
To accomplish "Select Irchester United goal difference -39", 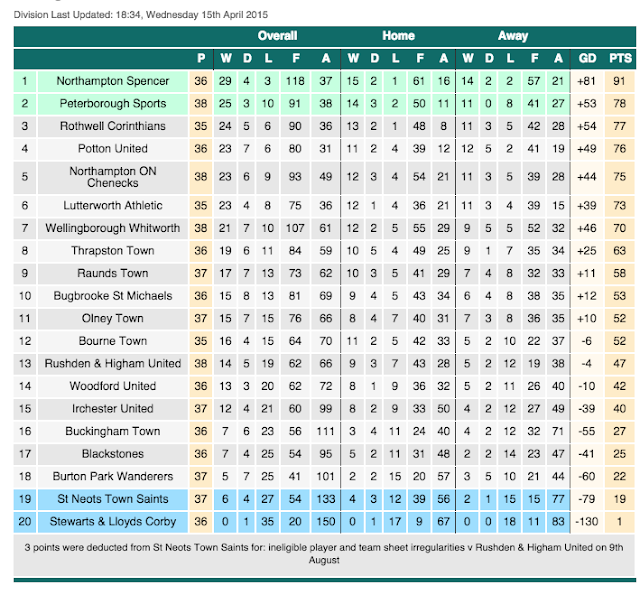I will (x=587, y=409).
